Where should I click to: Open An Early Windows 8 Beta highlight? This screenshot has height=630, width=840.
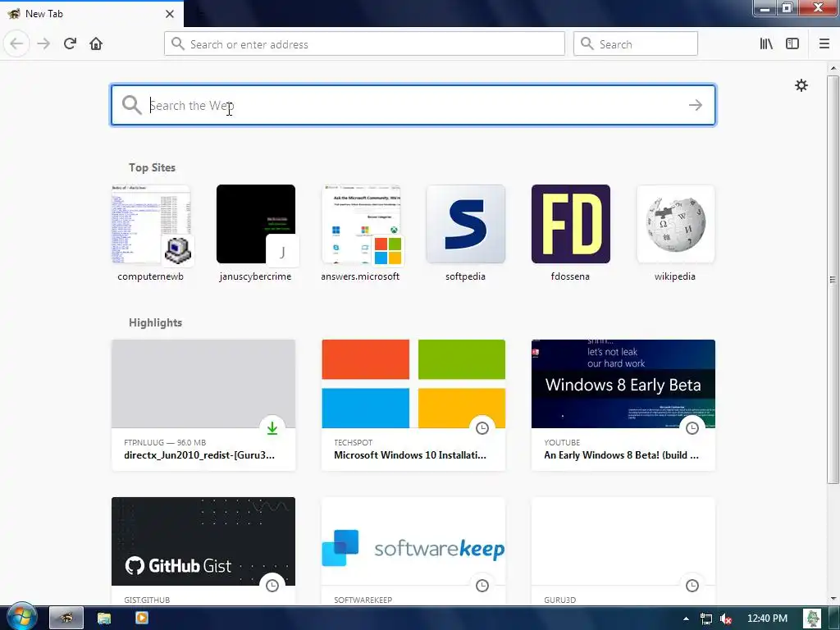[x=623, y=405]
